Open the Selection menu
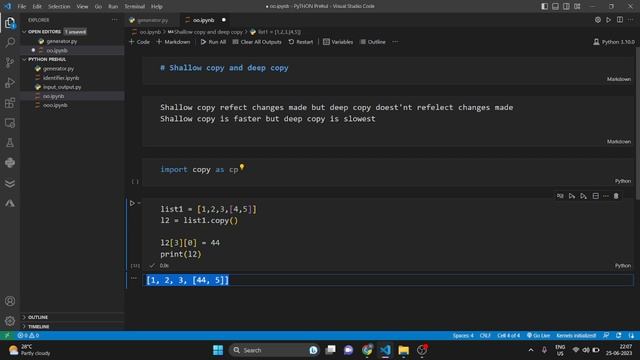The width and height of the screenshot is (640, 360). [59, 7]
